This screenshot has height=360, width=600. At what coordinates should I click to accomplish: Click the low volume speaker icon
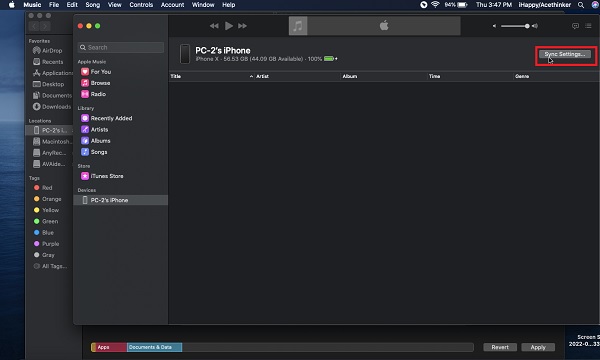(494, 26)
